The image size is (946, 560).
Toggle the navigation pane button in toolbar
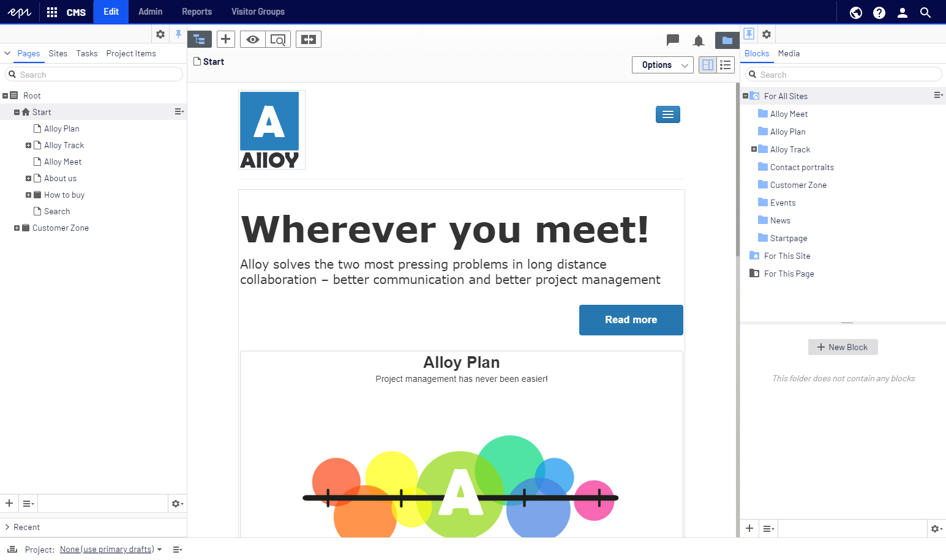200,39
